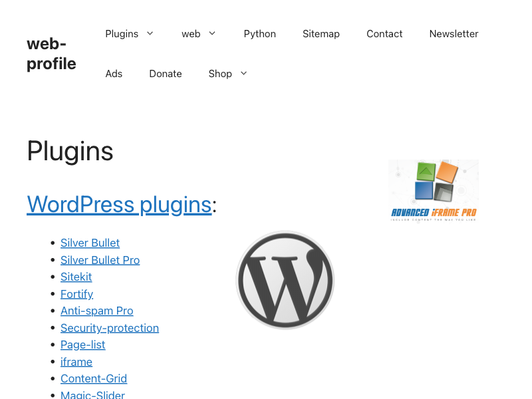The width and height of the screenshot is (532, 399).
Task: Open the Shop menu item
Action: point(220,74)
